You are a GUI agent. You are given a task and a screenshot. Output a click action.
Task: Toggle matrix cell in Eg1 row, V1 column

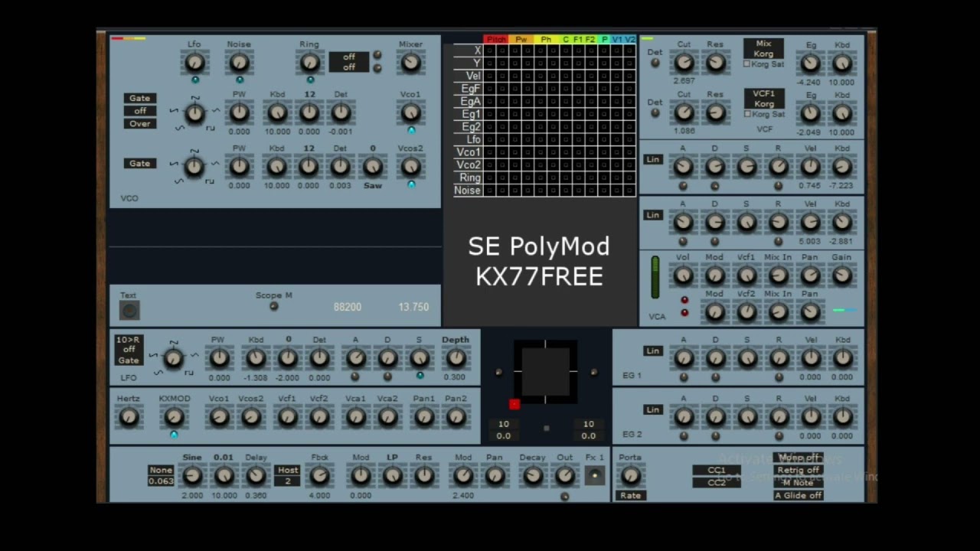[x=616, y=114]
